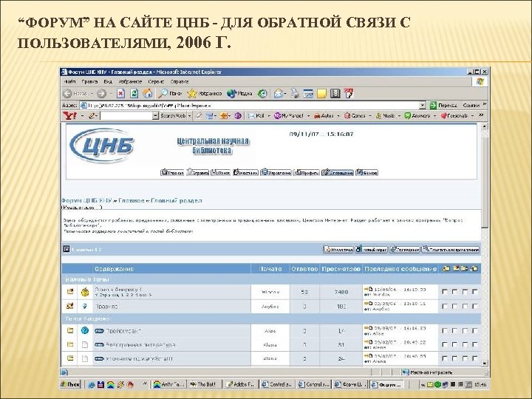The width and height of the screenshot is (532, 399).
Task: Click the Главный раздел breadcrumb link
Action: pyautogui.click(x=176, y=200)
